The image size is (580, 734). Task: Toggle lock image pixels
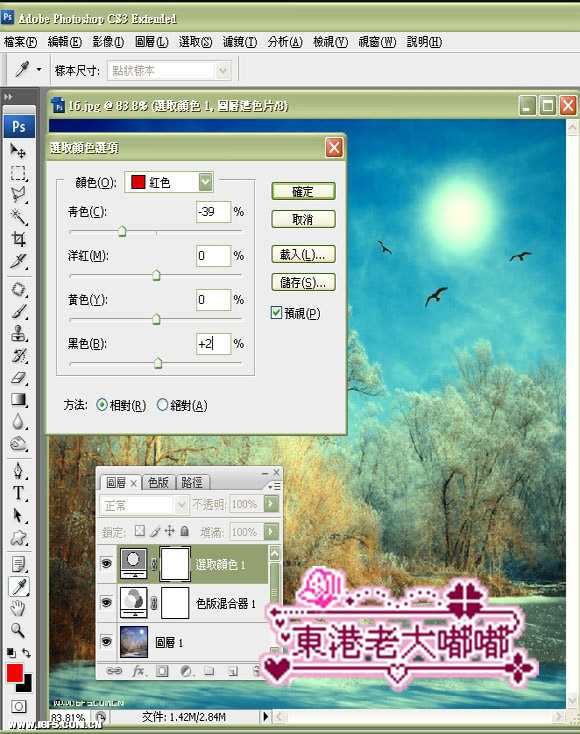pos(155,531)
